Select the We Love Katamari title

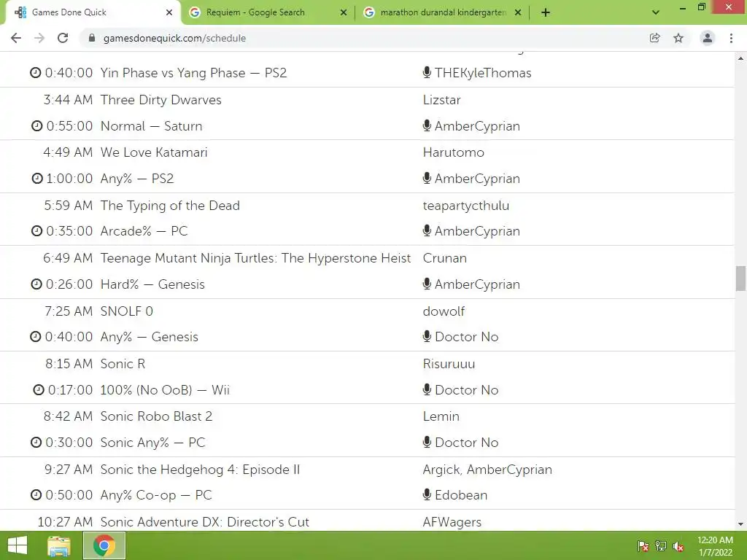tap(154, 152)
